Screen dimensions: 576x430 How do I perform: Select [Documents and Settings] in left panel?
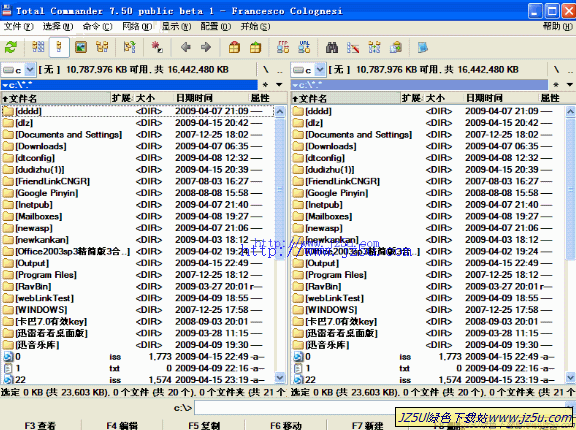click(x=69, y=134)
